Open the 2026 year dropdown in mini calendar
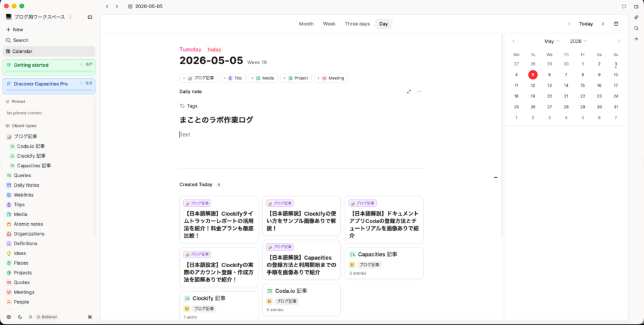The width and height of the screenshot is (644, 325). 579,41
